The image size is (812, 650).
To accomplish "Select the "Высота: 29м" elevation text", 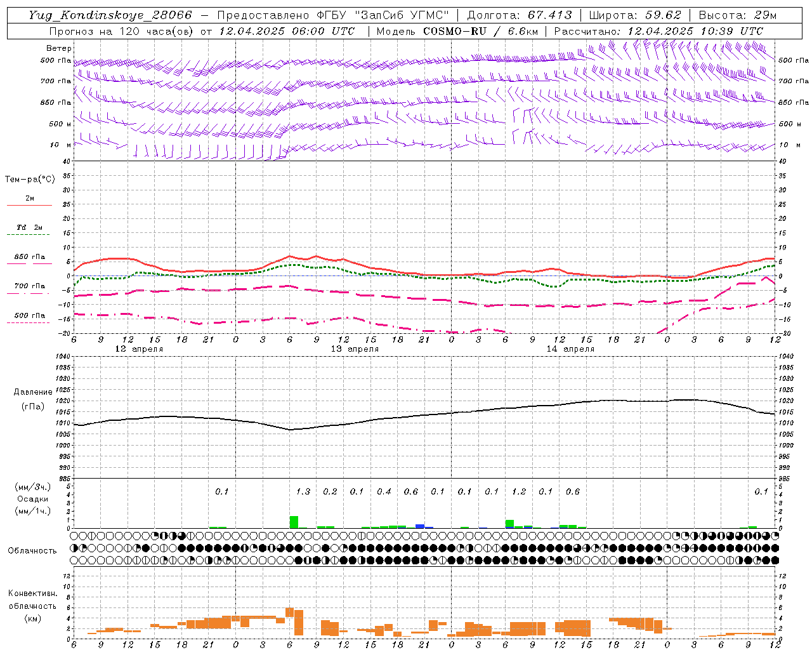I will [x=738, y=16].
